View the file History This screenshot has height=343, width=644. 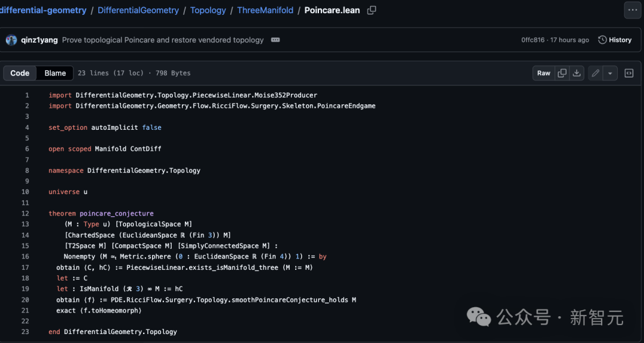(x=615, y=40)
